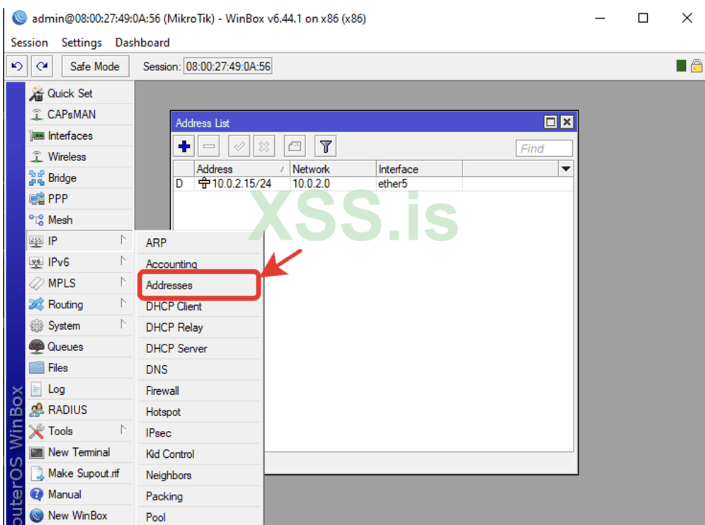Expand the Routing sidebar menu
The width and height of the screenshot is (705, 525).
(80, 304)
